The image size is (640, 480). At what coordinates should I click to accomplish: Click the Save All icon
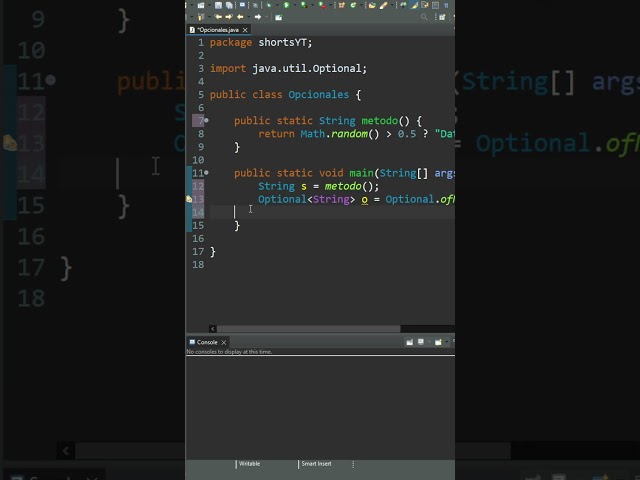coord(229,5)
